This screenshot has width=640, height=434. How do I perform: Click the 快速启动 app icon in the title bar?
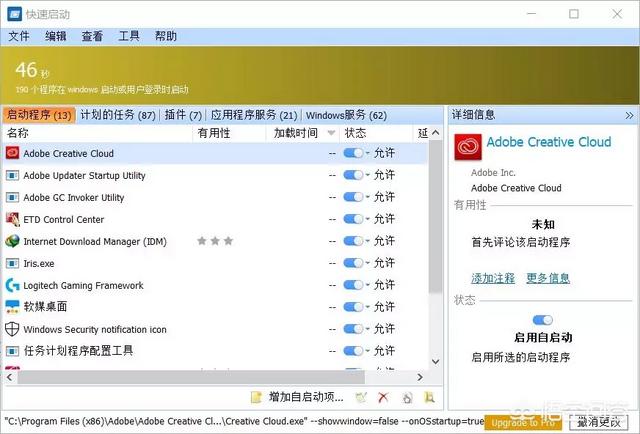click(x=14, y=14)
